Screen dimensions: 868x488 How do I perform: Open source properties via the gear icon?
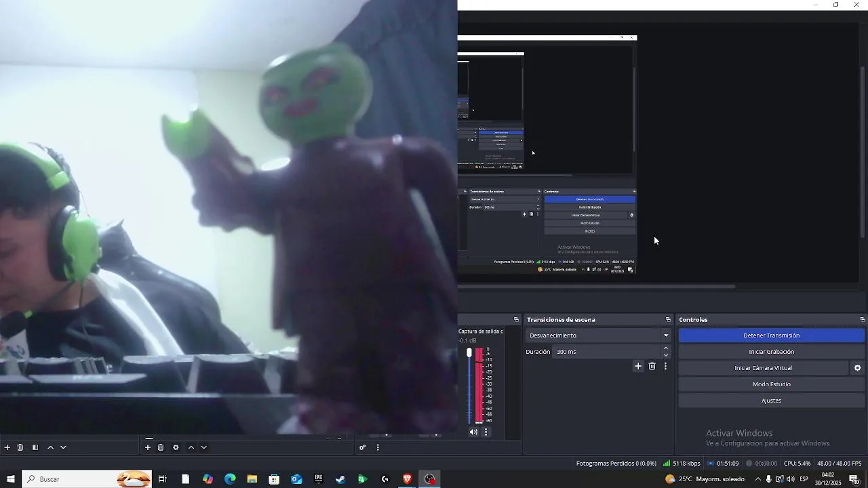click(x=176, y=447)
